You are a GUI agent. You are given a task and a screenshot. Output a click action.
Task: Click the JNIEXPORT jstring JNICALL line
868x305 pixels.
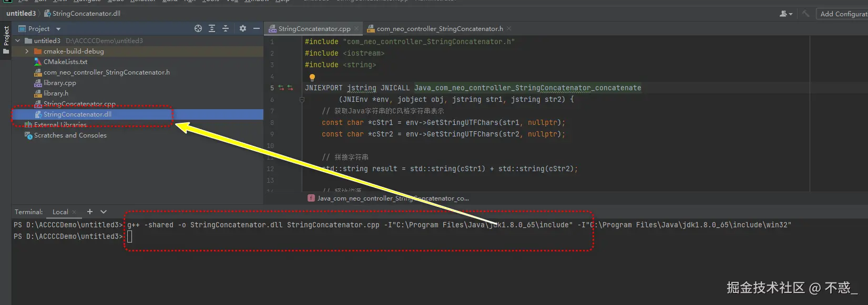click(473, 88)
